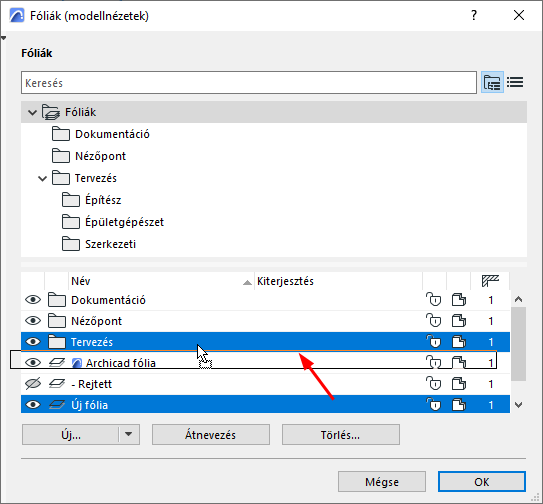Open the Új... button dropdown arrow

[128, 434]
